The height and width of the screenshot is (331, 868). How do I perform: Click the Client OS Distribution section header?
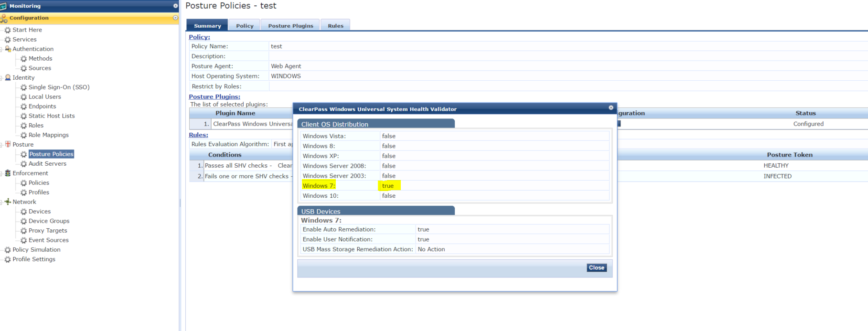[x=376, y=124]
